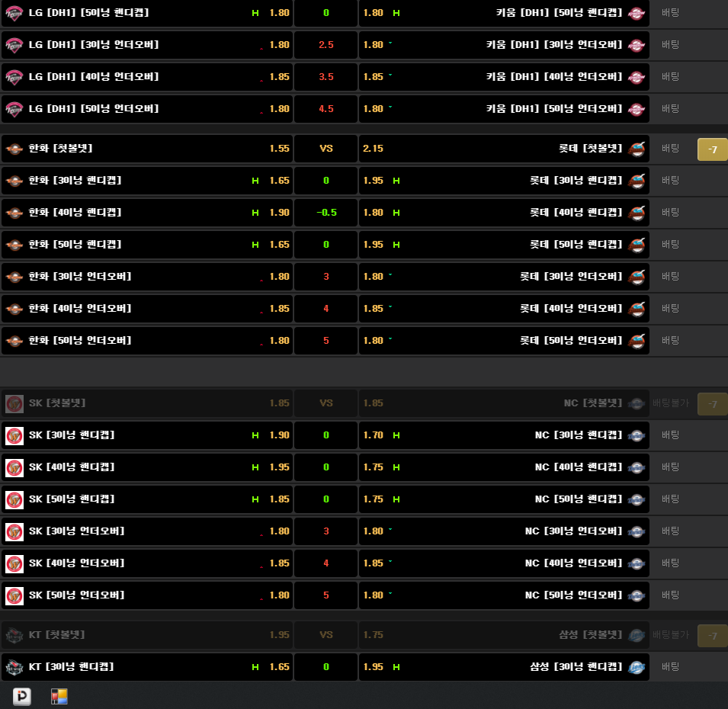Viewport: 728px width, 709px height.
Task: Click LG logo in [DH1] 3이닝 언더오버 row
Action: click(14, 45)
